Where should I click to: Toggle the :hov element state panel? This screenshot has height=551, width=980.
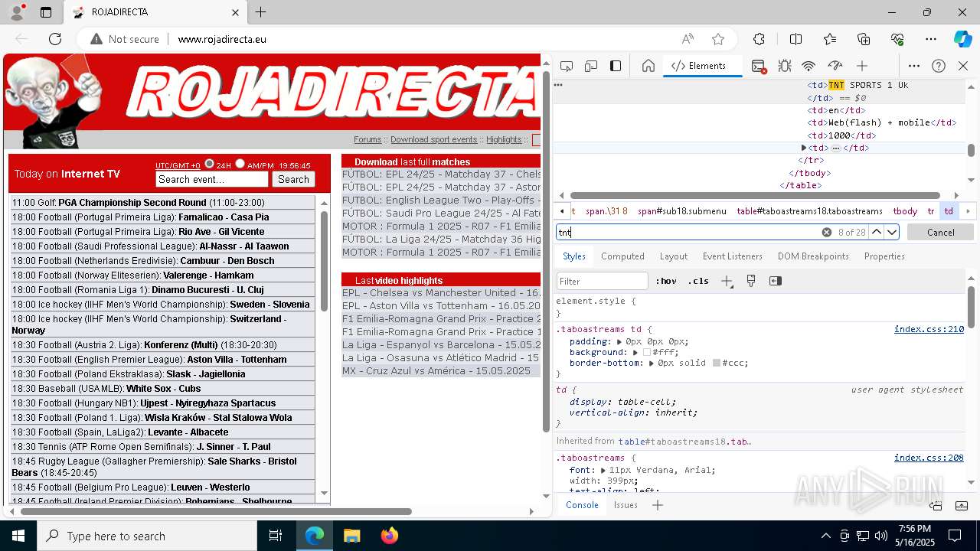(666, 281)
